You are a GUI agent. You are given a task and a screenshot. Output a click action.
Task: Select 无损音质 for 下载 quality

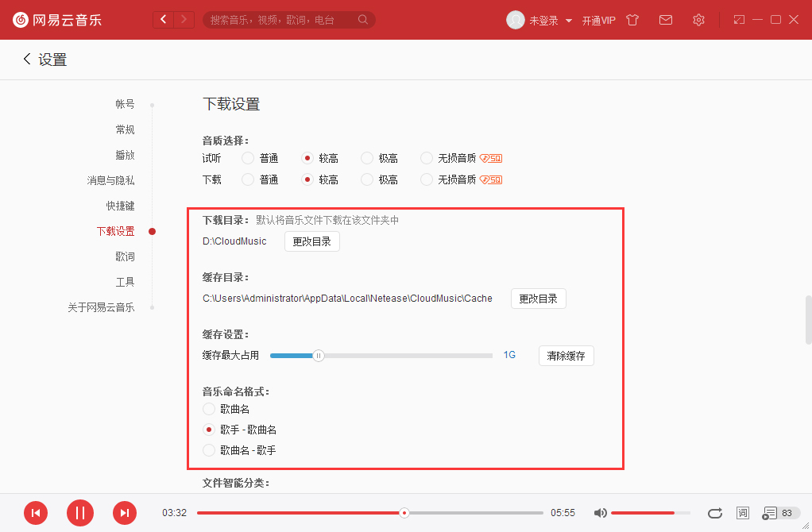[426, 179]
